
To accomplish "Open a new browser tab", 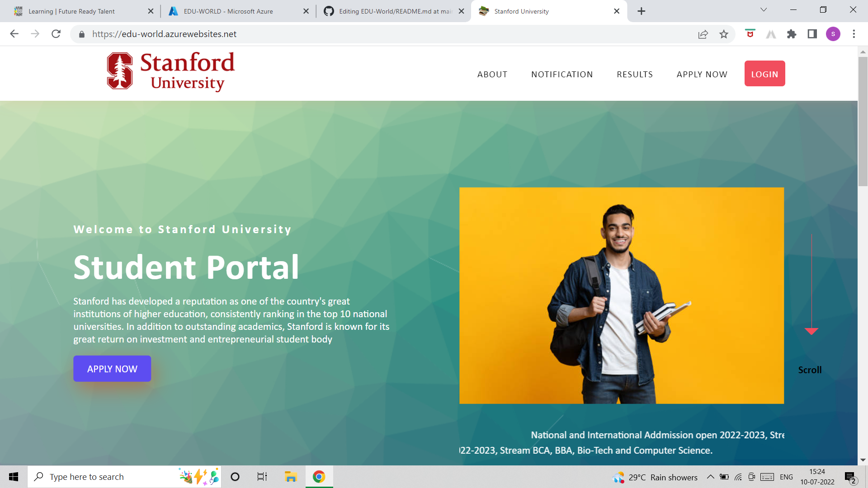I will (x=642, y=11).
